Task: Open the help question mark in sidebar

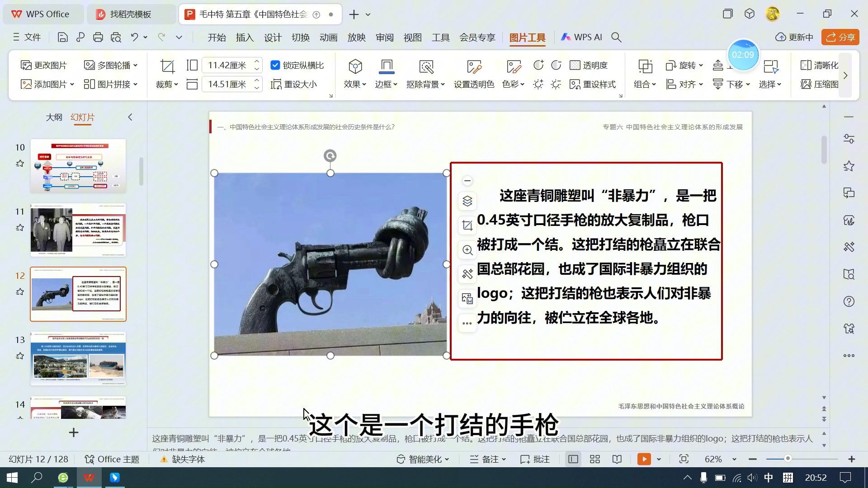Action: point(849,301)
